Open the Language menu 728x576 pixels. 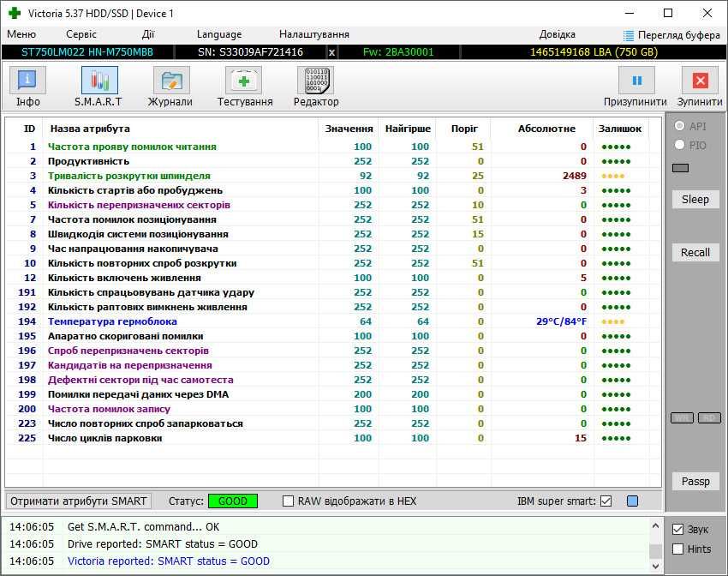[x=219, y=34]
